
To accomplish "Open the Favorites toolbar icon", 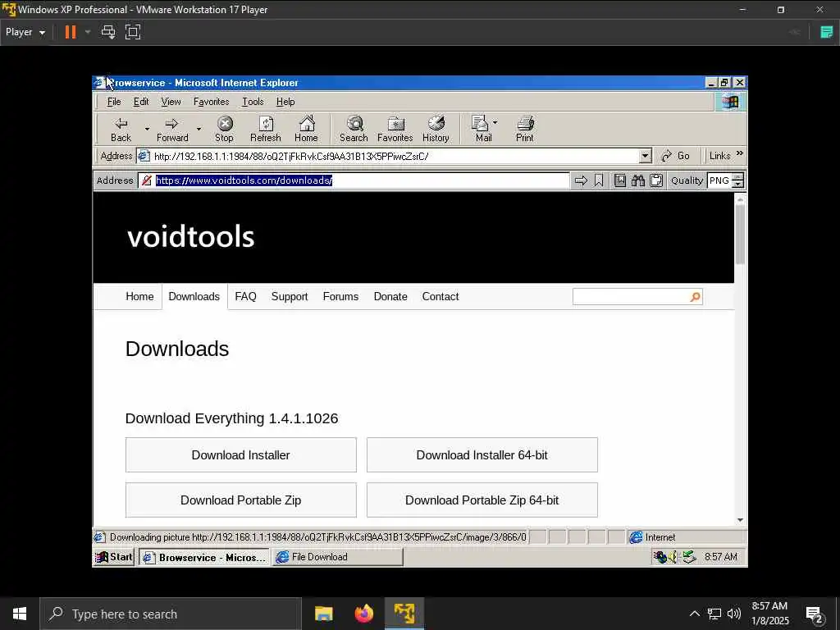I will [396, 124].
